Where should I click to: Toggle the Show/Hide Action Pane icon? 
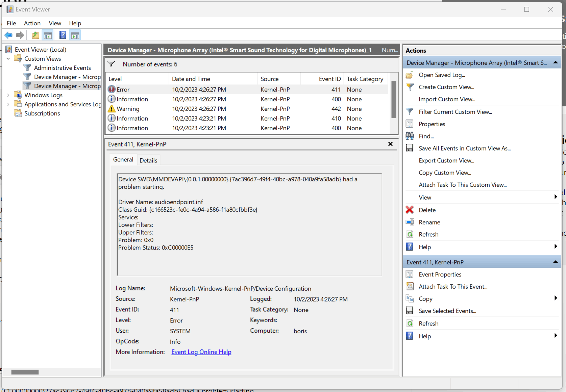tap(75, 35)
